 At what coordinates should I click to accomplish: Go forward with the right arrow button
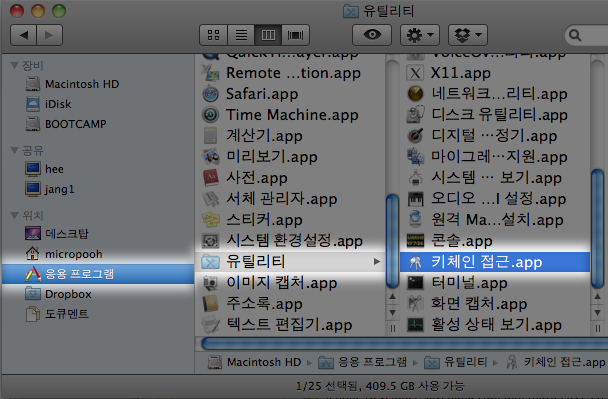(x=49, y=35)
